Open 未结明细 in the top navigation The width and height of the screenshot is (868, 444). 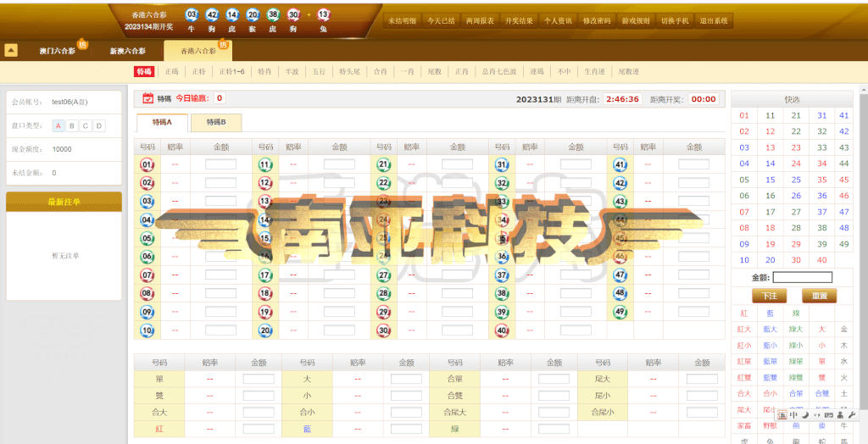pyautogui.click(x=402, y=21)
